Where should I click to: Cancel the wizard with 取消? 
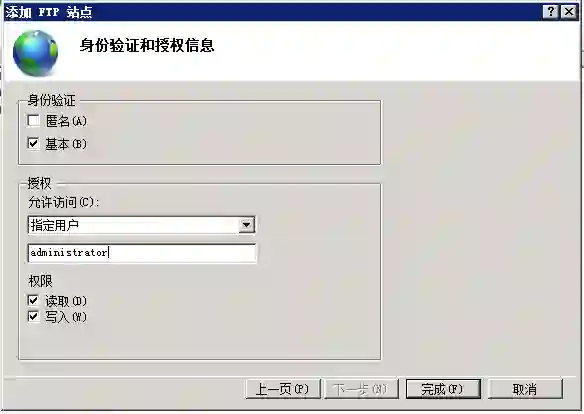click(525, 389)
